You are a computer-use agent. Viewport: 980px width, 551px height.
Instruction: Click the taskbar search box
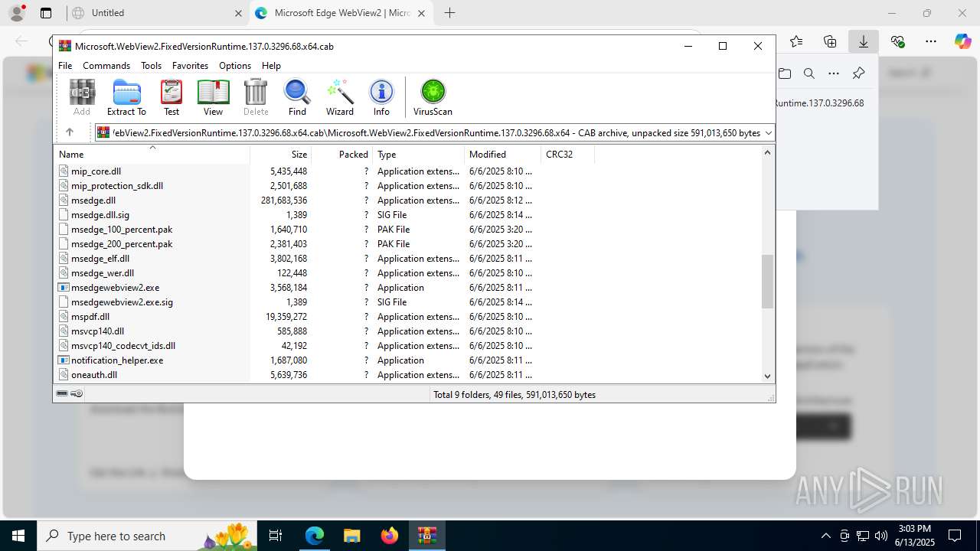(x=149, y=536)
